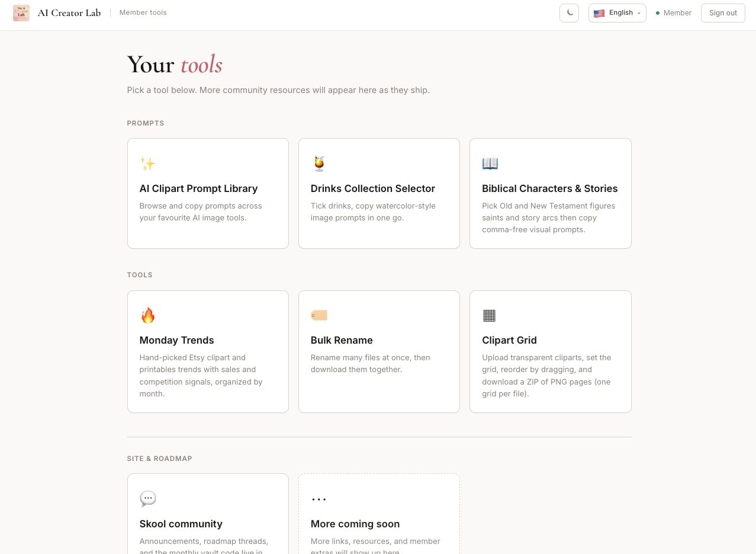Click the language dropdown arrow
Image resolution: width=756 pixels, height=554 pixels.
tap(639, 13)
